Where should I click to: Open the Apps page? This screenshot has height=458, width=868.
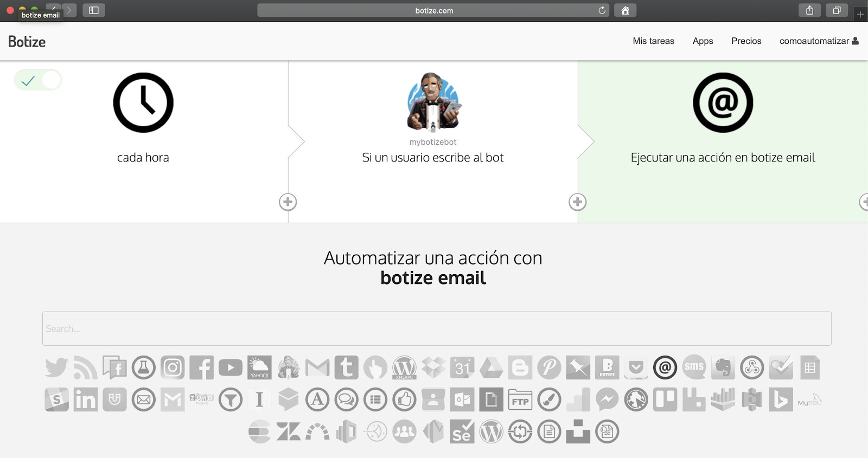(703, 41)
